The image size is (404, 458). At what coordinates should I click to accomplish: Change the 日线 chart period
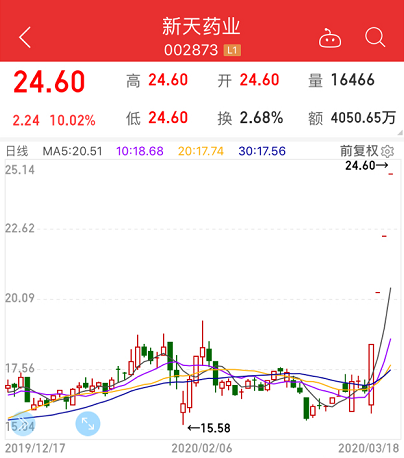pyautogui.click(x=17, y=151)
